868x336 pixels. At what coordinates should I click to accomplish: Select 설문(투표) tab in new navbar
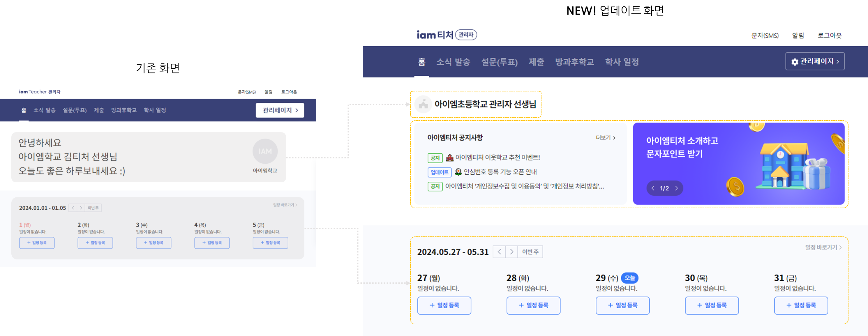499,62
